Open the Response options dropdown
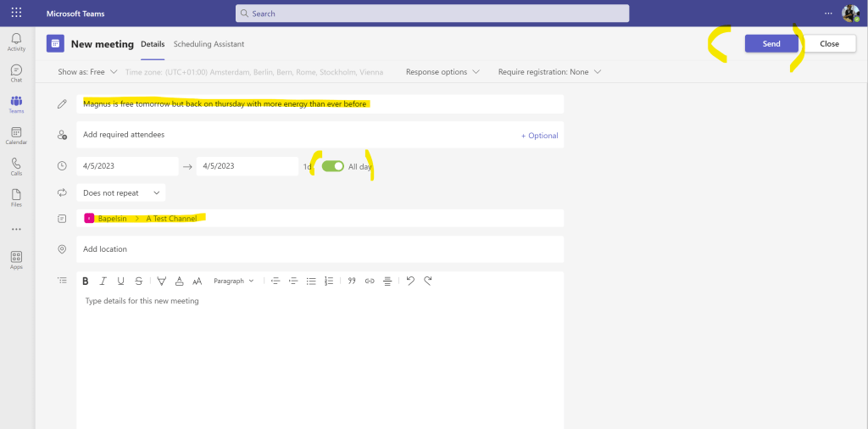This screenshot has height=429, width=868. (442, 72)
